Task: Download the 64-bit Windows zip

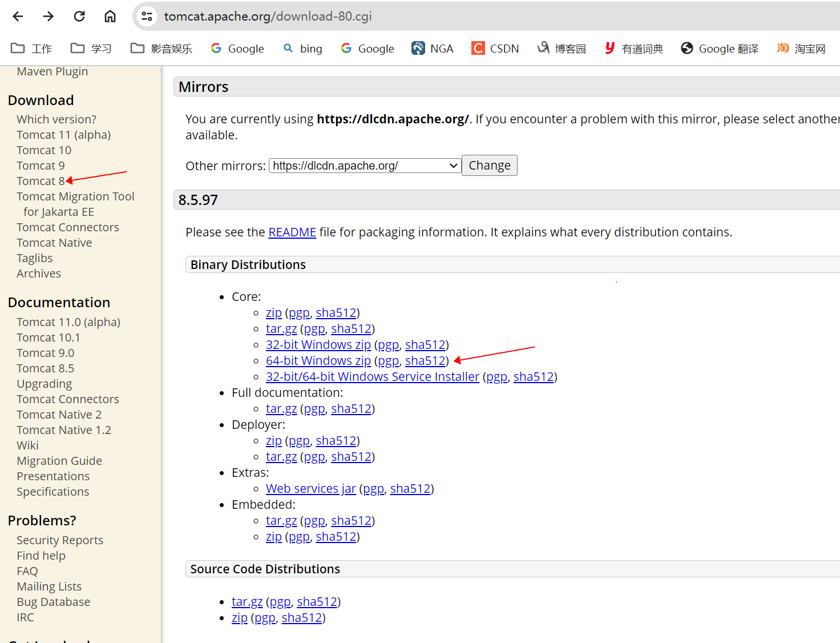Action: 318,361
